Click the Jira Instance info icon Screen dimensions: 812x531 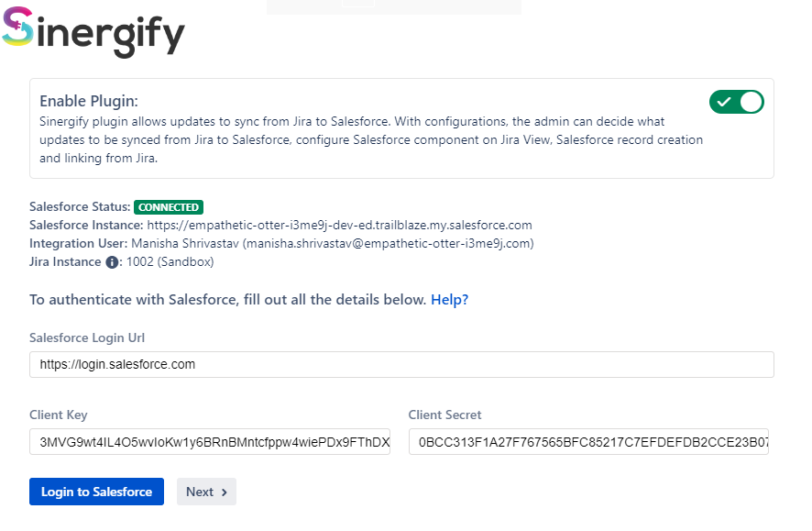coord(112,262)
